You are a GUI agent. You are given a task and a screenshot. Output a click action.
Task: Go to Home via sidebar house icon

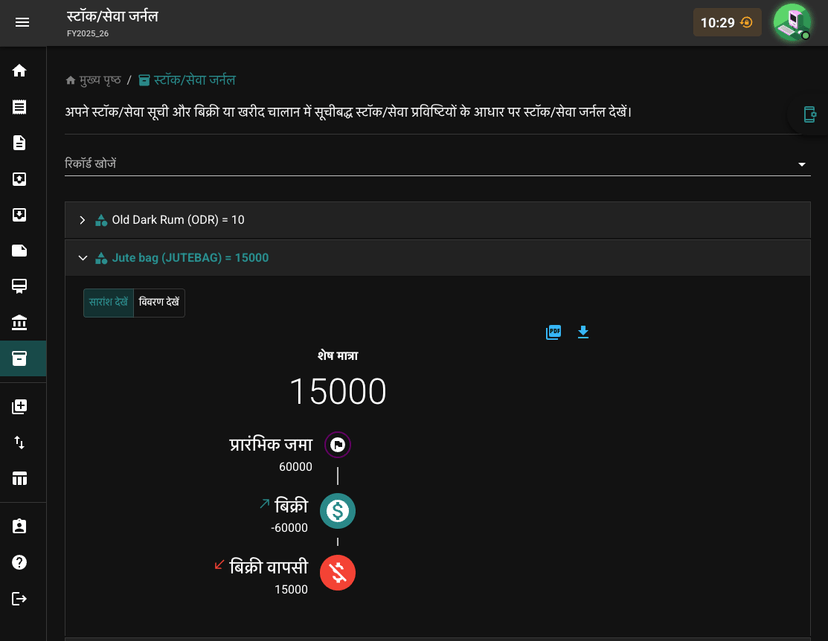pos(20,71)
